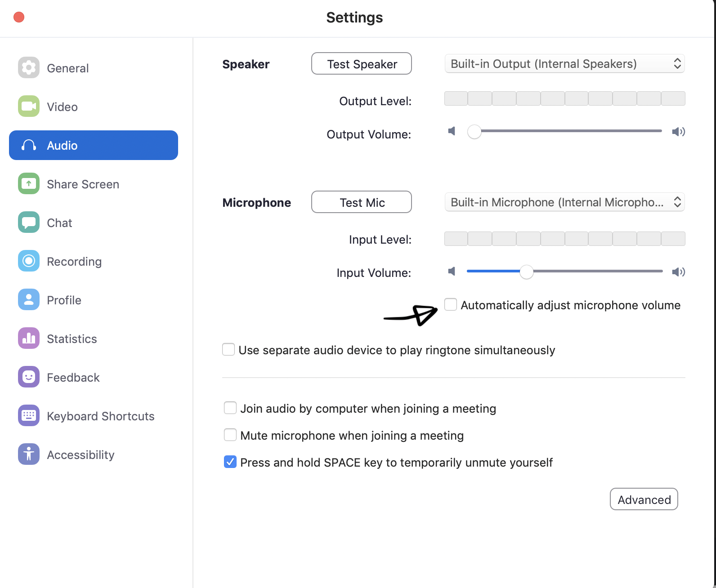Click the Chat bubble icon
This screenshot has height=588, width=716.
pyautogui.click(x=29, y=223)
